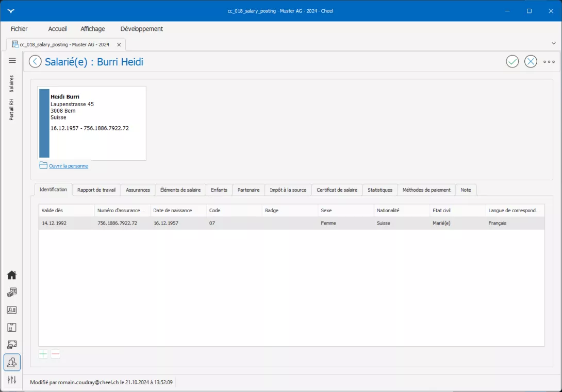Close the cc_018_salary_posting document tab
This screenshot has height=392, width=562.
click(x=119, y=45)
